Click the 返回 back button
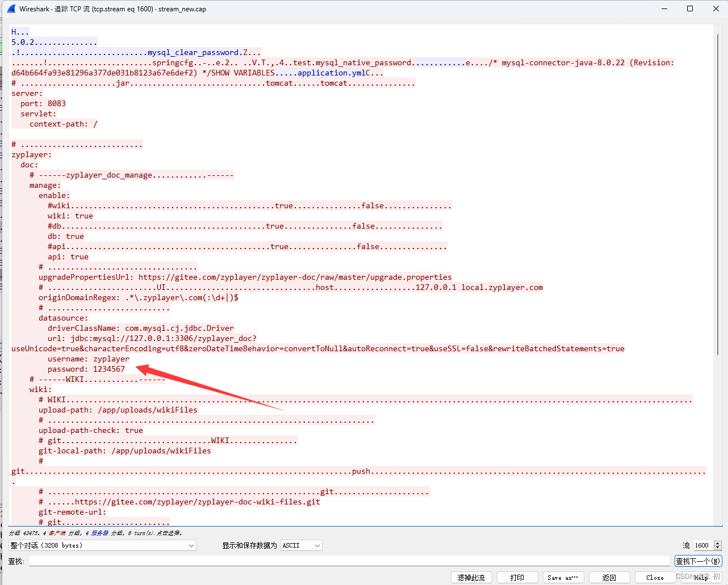The image size is (728, 585). pos(609,578)
